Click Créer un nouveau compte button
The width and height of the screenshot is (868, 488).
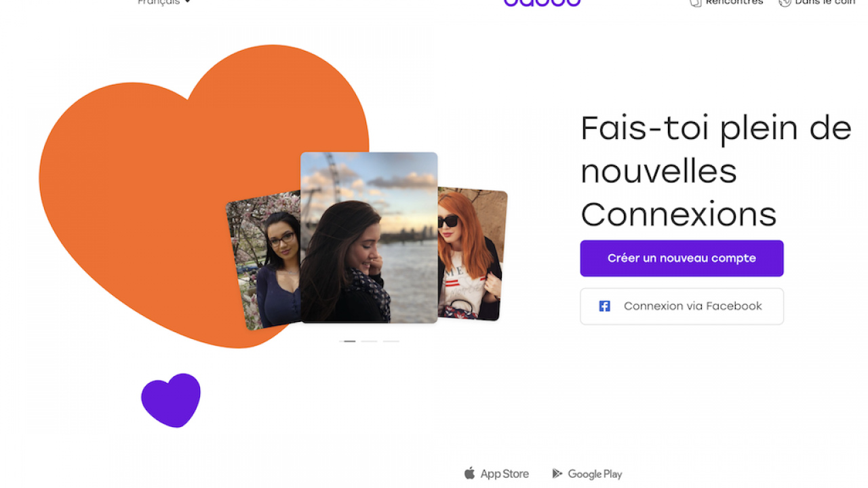tap(682, 258)
